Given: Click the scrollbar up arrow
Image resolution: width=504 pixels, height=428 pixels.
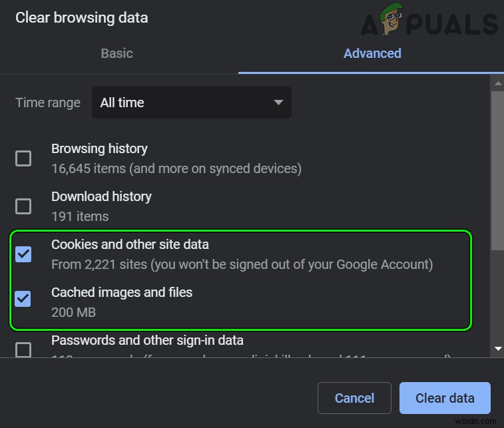Looking at the screenshot, I should click(497, 83).
